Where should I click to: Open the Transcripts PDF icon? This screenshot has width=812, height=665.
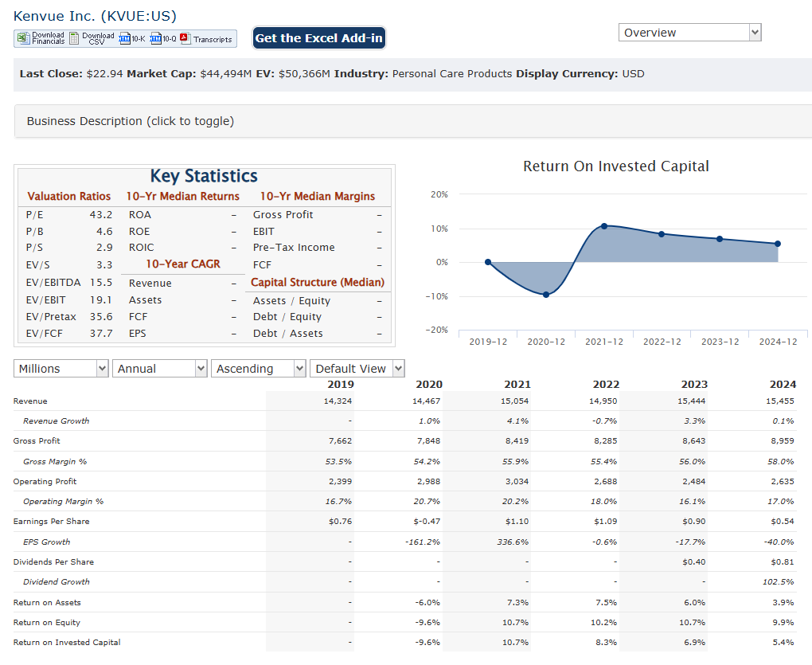pyautogui.click(x=185, y=38)
